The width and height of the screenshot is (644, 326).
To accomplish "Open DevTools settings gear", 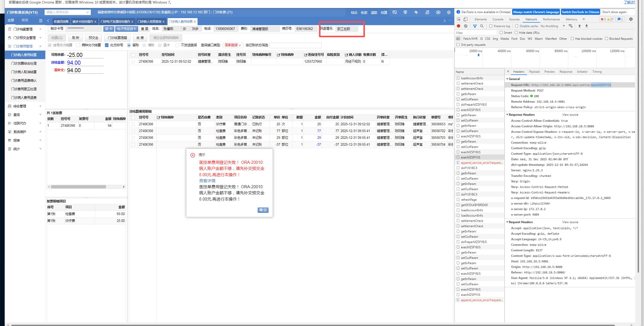I will pos(631,19).
